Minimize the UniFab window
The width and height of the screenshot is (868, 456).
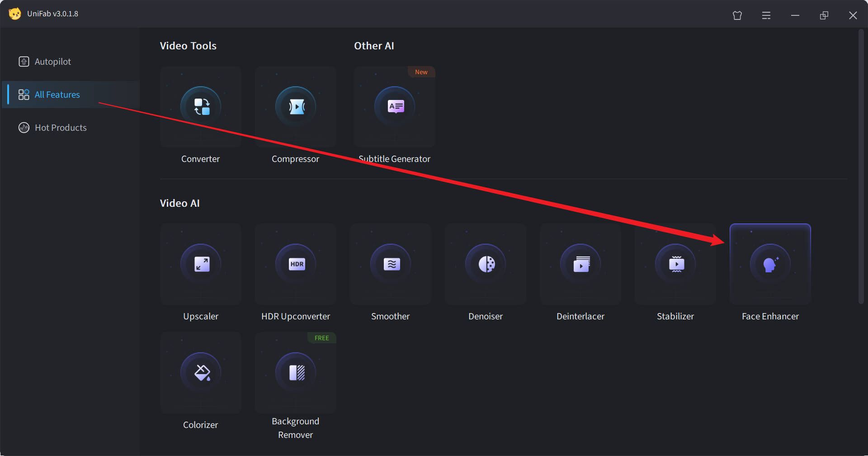(x=795, y=15)
